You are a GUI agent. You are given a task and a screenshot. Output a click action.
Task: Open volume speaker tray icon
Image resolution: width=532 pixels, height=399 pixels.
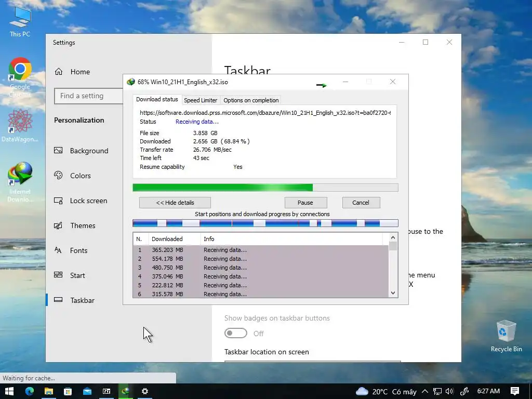449,392
